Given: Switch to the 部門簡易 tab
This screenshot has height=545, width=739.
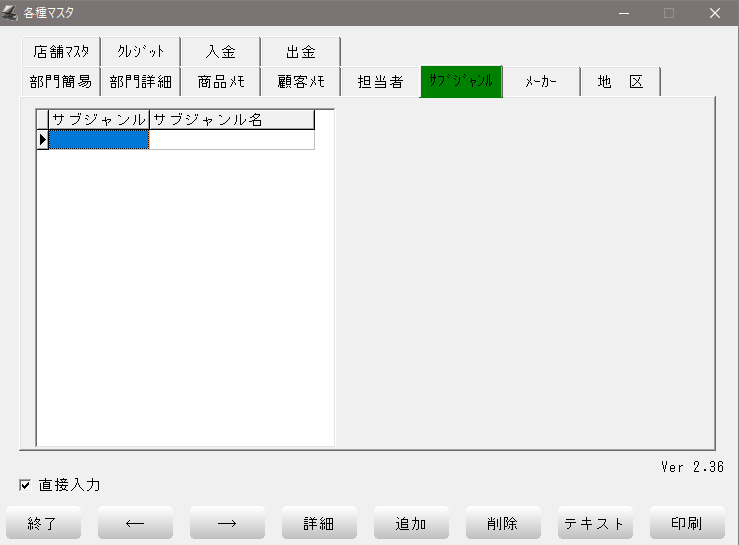Looking at the screenshot, I should [x=60, y=82].
